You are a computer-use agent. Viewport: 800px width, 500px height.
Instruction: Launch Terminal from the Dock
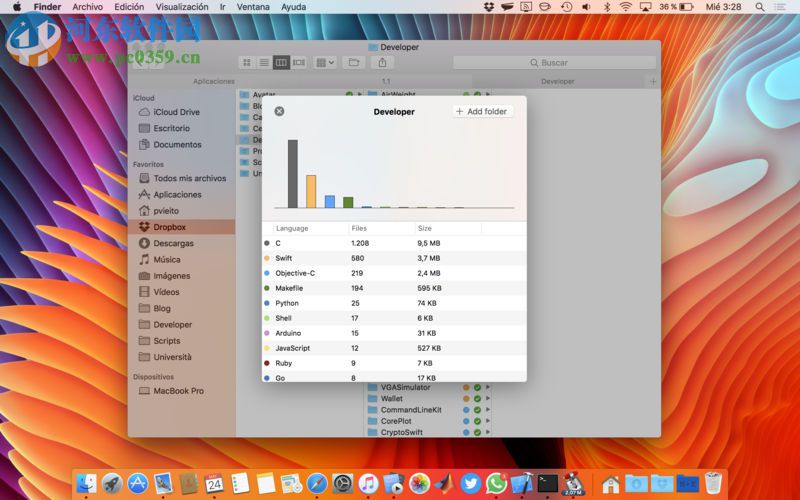click(547, 483)
